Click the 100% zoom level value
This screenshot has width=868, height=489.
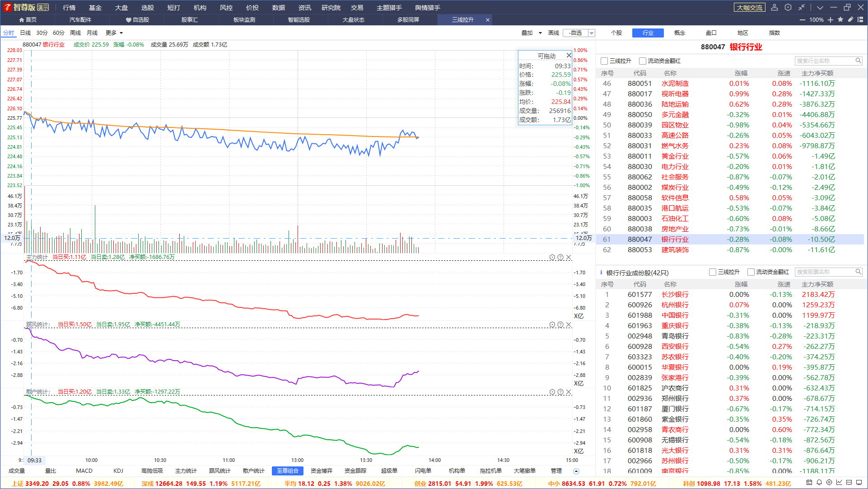817,20
